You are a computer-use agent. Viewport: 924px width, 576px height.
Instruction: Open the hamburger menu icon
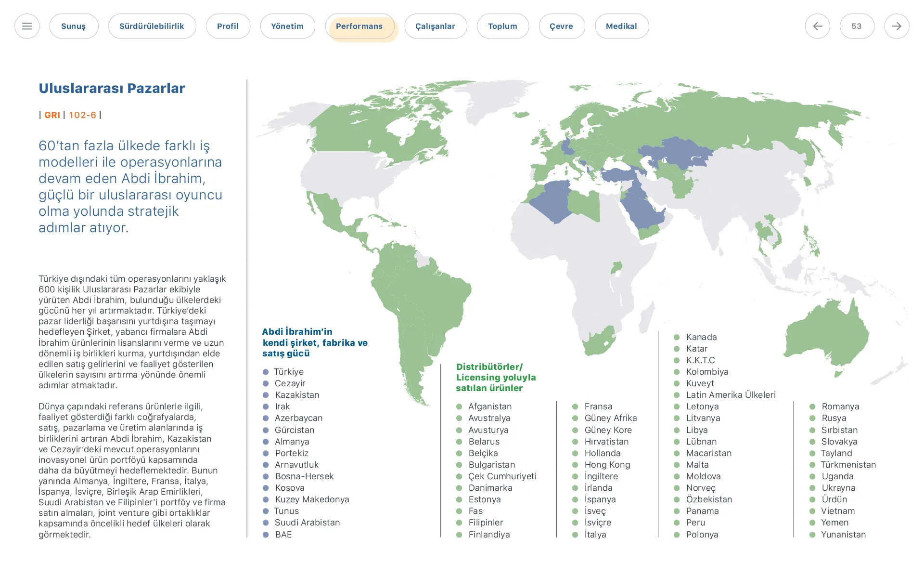pos(27,26)
